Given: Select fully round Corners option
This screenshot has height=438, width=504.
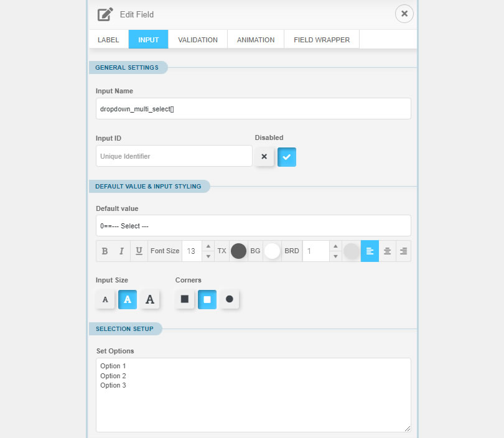Looking at the screenshot, I should pos(229,299).
